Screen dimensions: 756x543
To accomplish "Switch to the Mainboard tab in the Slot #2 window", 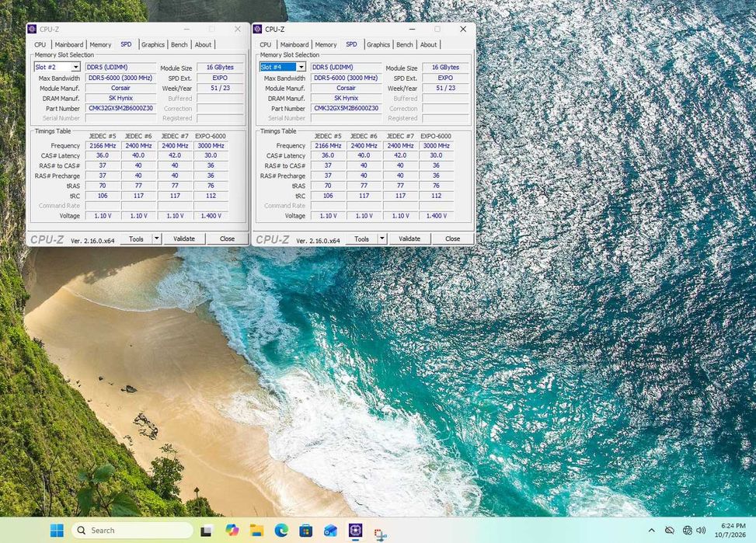I will [69, 44].
